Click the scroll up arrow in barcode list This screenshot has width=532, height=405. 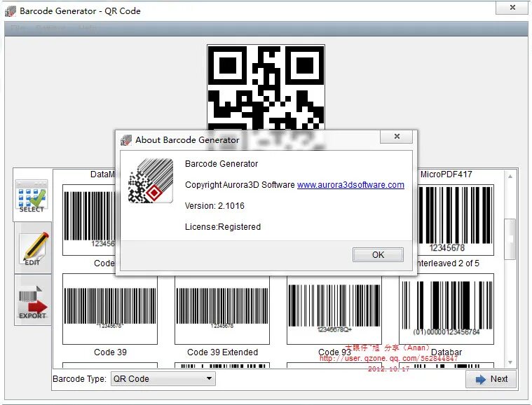(x=510, y=177)
